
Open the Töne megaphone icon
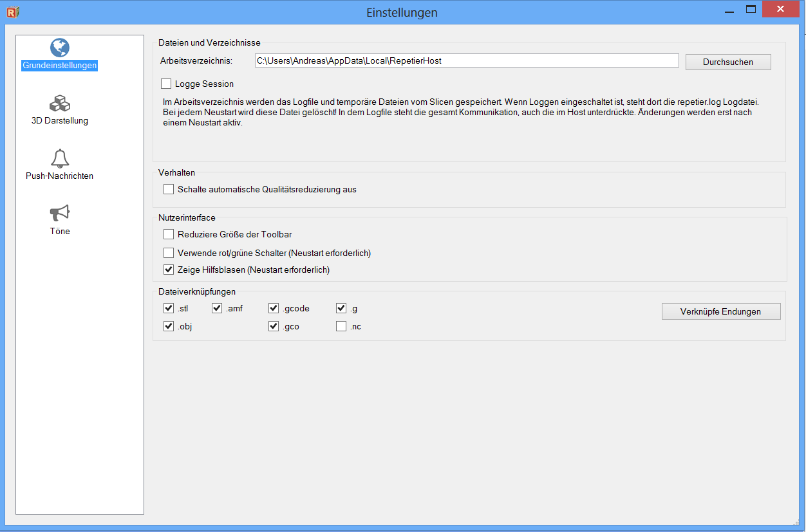(59, 213)
